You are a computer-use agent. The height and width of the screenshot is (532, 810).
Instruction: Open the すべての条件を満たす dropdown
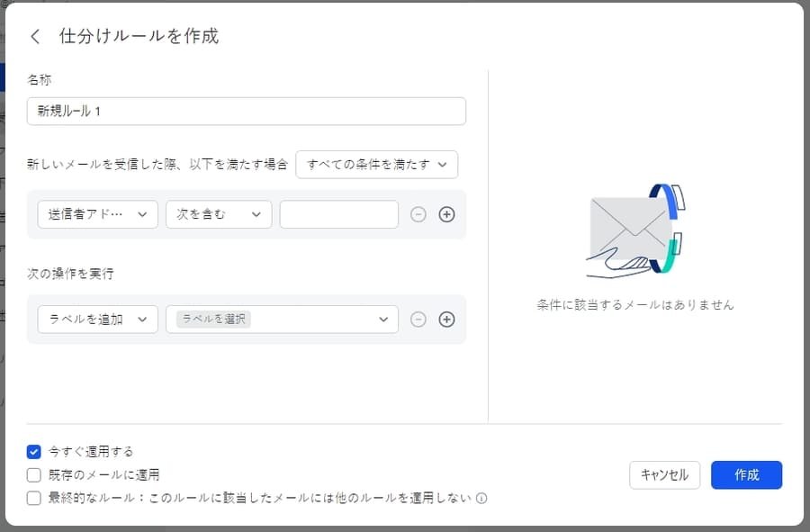[x=376, y=165]
